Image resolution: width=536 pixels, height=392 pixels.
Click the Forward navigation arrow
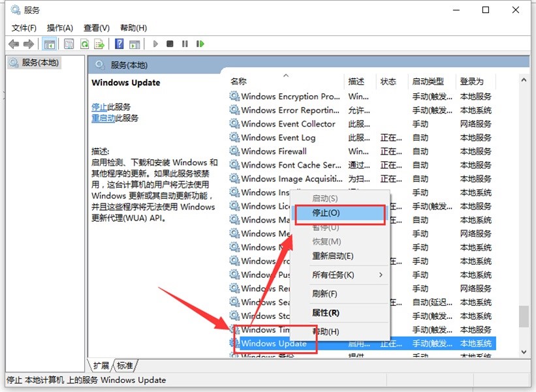27,44
